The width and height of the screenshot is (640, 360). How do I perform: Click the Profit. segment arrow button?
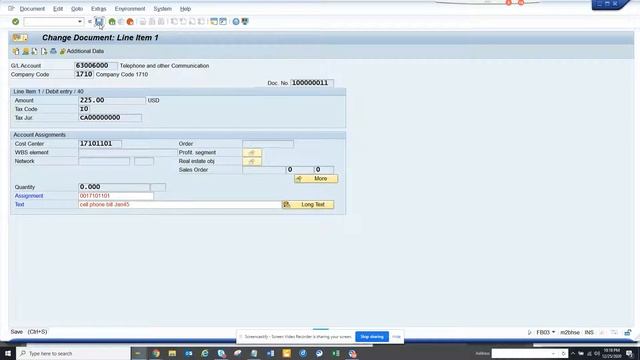click(x=252, y=153)
